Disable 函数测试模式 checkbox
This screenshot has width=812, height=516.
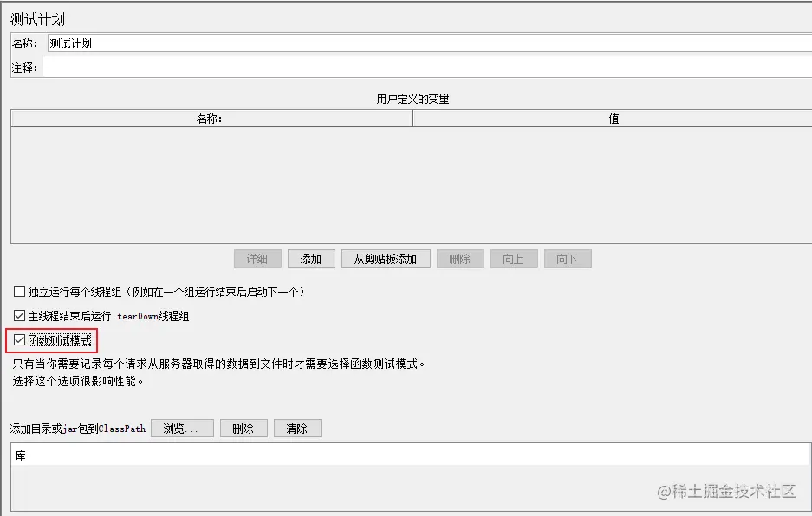coord(19,340)
